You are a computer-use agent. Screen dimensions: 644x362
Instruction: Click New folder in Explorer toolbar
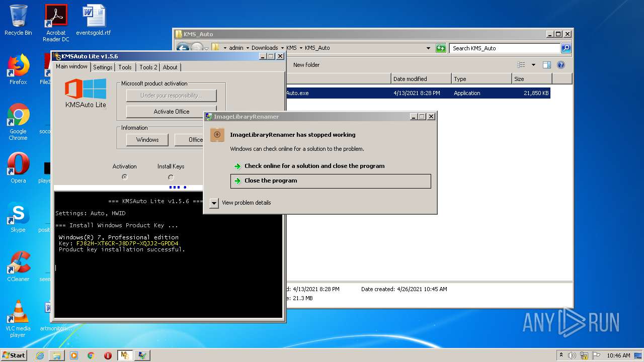coord(306,65)
